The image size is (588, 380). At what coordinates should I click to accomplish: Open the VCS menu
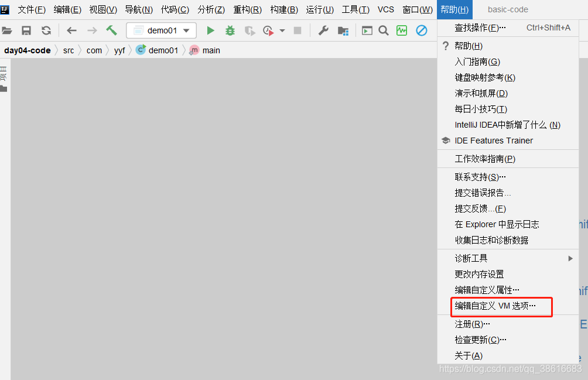(x=385, y=9)
